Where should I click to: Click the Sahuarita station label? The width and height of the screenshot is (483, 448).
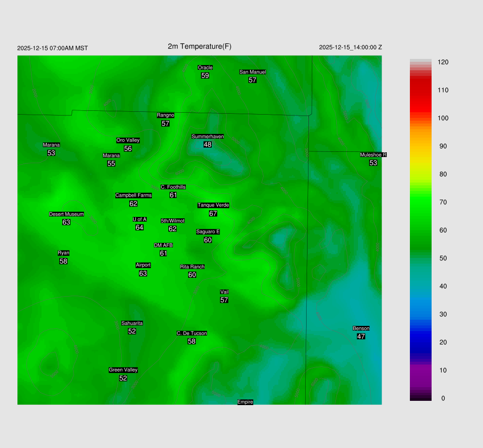coord(132,323)
